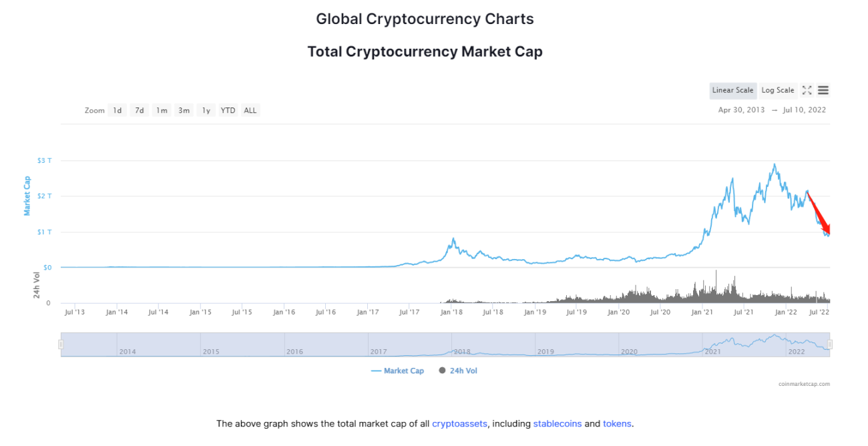The width and height of the screenshot is (868, 446).
Task: Show ALL time zoom range
Action: [250, 110]
